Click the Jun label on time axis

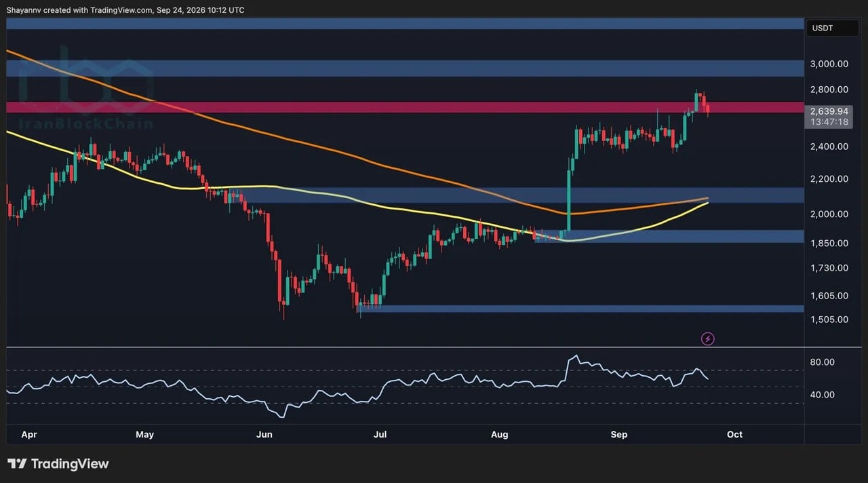264,435
